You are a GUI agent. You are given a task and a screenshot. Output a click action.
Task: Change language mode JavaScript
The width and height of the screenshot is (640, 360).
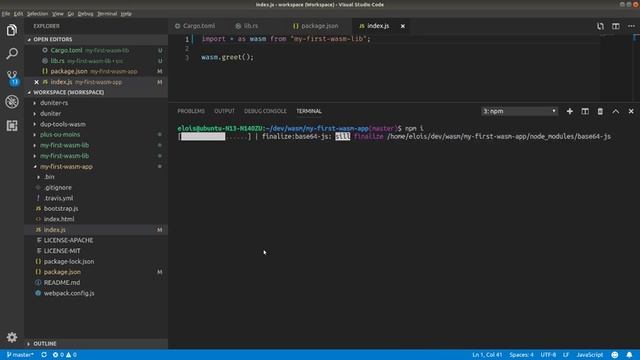[x=589, y=355]
